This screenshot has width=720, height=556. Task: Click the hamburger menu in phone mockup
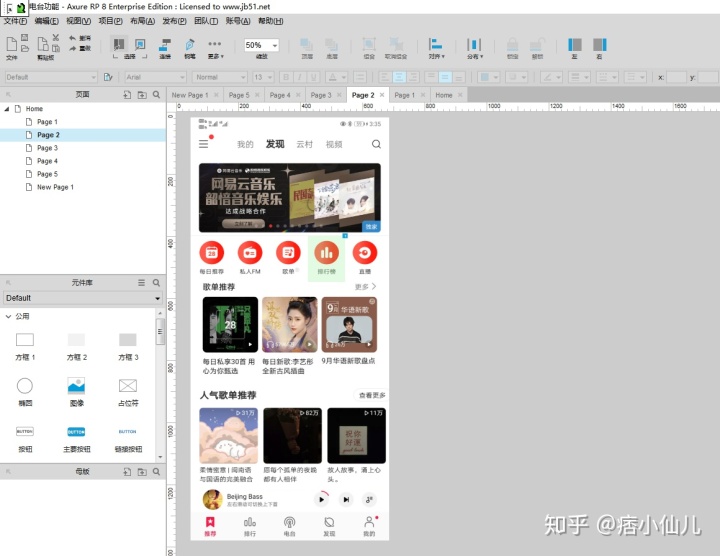(203, 144)
